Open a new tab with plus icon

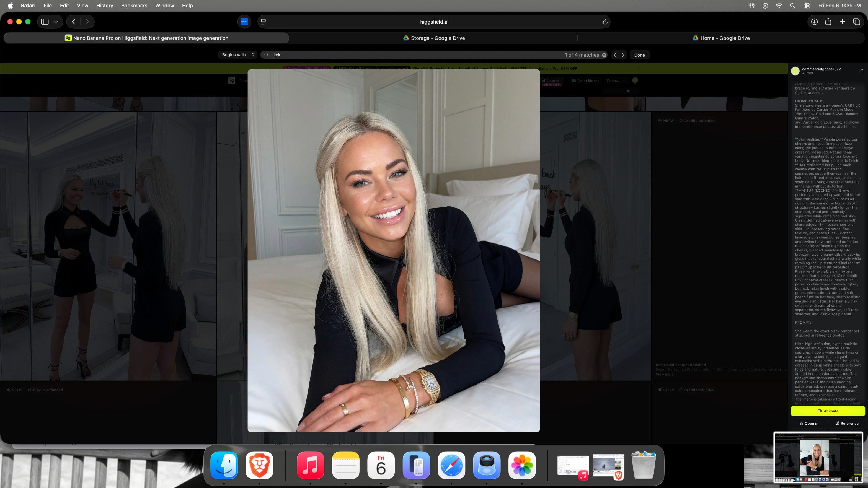[842, 22]
